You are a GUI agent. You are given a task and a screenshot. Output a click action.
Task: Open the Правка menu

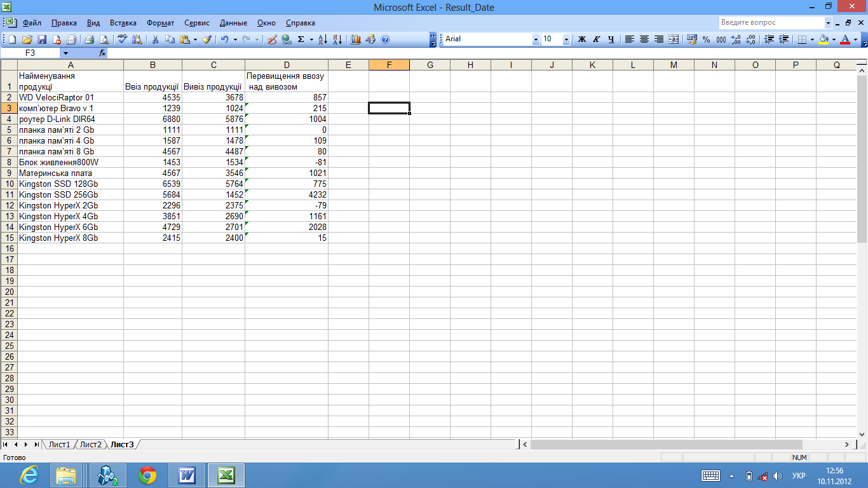click(x=64, y=23)
